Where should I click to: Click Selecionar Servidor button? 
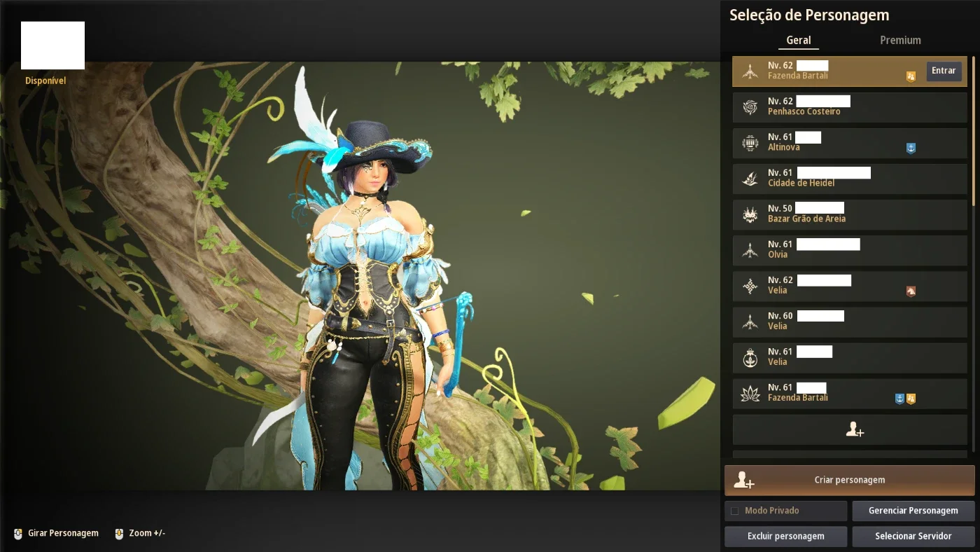913,537
